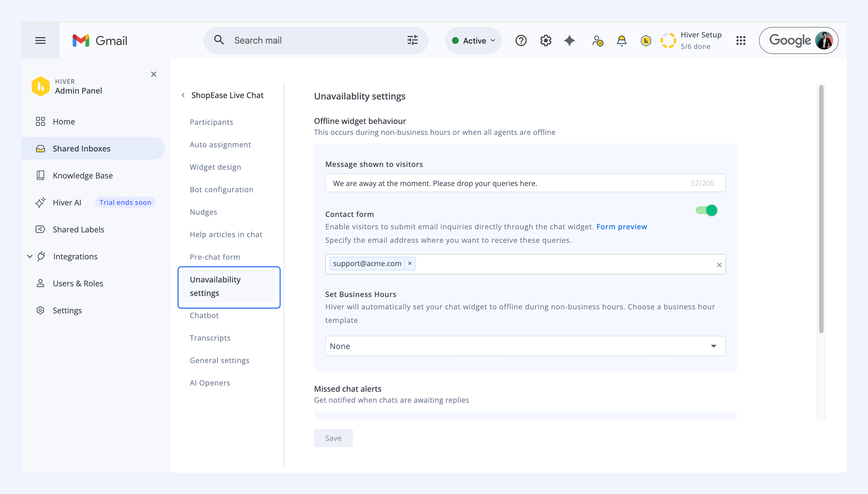Go back from ShopEase Live Chat
868x494 pixels.
pos(183,95)
